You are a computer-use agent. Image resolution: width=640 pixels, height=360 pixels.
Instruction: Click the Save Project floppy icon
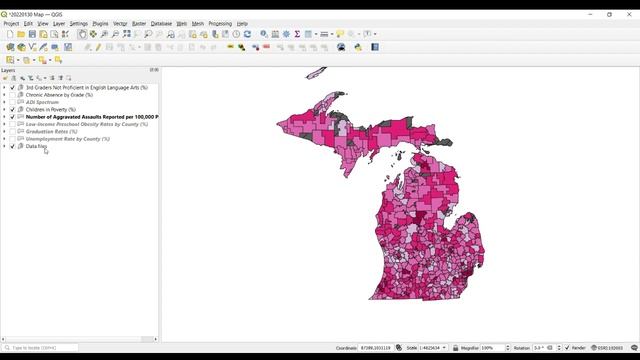(32, 34)
